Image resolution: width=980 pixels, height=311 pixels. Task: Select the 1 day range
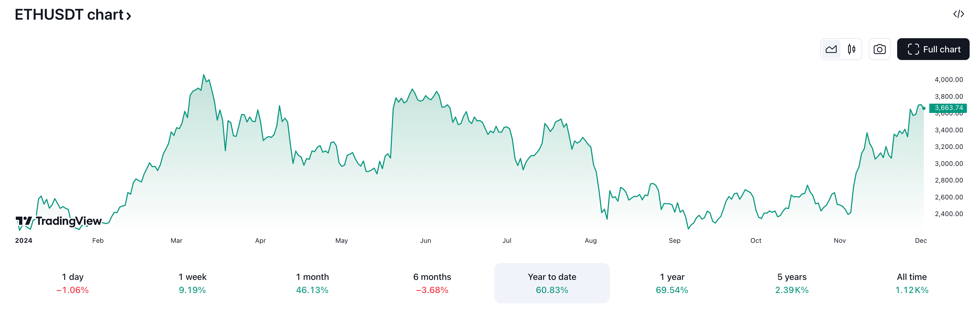73,283
